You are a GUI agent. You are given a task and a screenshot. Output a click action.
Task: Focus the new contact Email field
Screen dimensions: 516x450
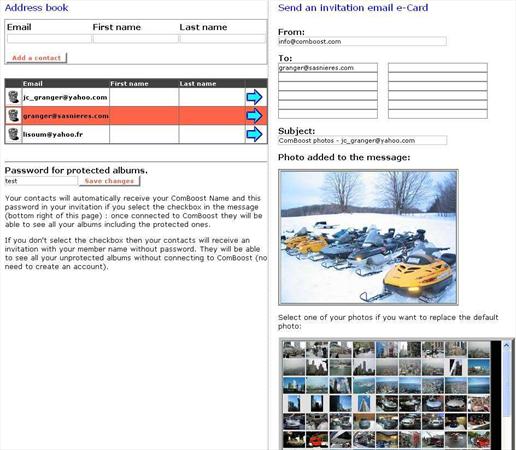point(49,39)
